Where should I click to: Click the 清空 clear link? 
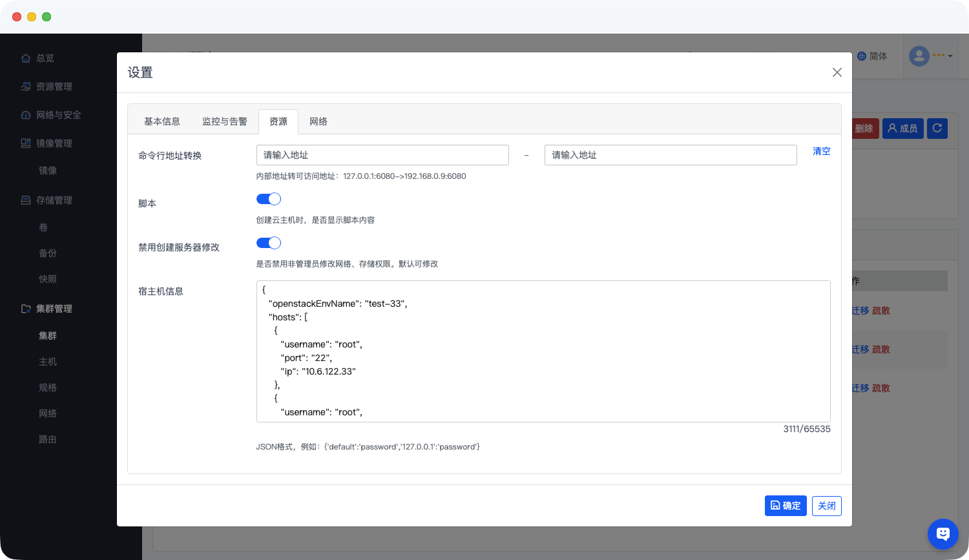(x=821, y=151)
